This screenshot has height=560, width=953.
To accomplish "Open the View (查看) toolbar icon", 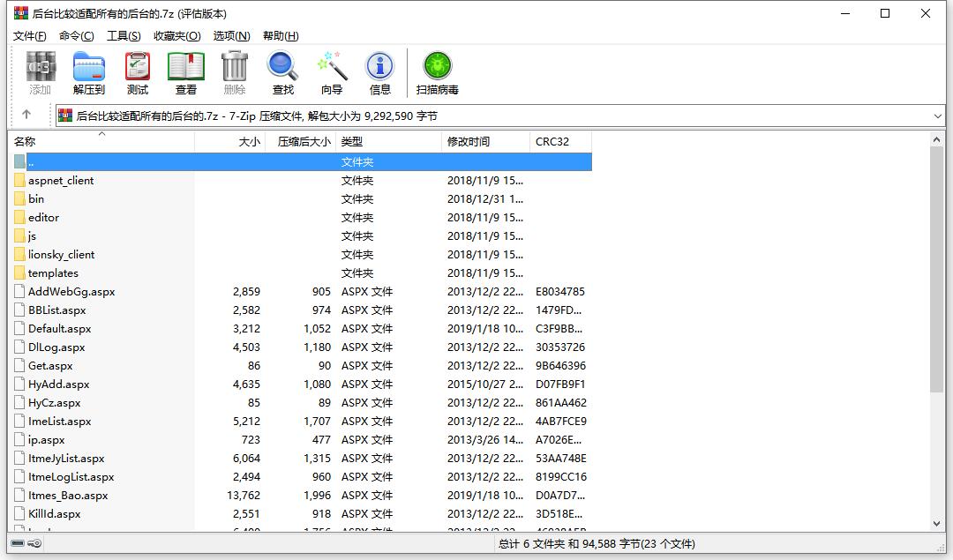I will coord(185,72).
